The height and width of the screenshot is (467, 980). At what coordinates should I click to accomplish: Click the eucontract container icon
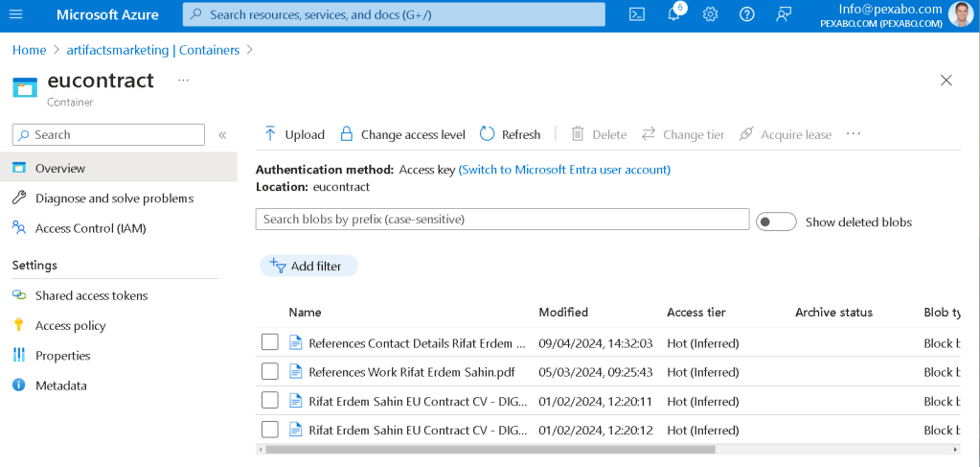tap(25, 87)
